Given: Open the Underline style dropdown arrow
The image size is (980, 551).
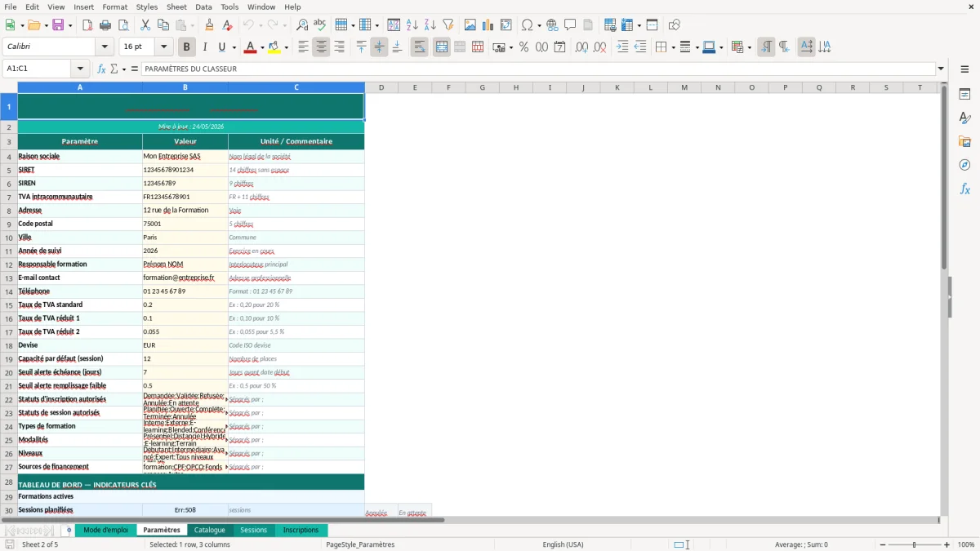Looking at the screenshot, I should click(x=233, y=47).
